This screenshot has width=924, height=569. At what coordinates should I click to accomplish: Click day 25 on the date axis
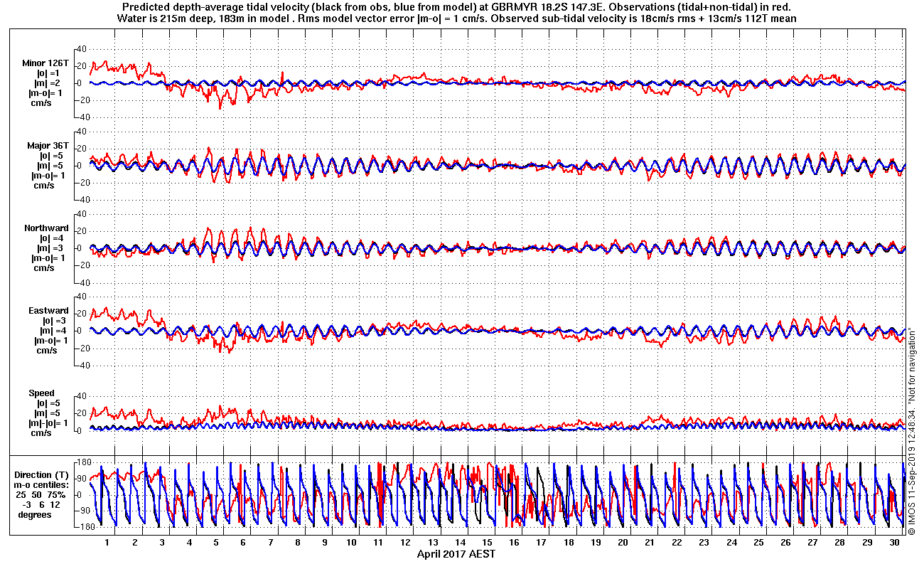(x=759, y=543)
